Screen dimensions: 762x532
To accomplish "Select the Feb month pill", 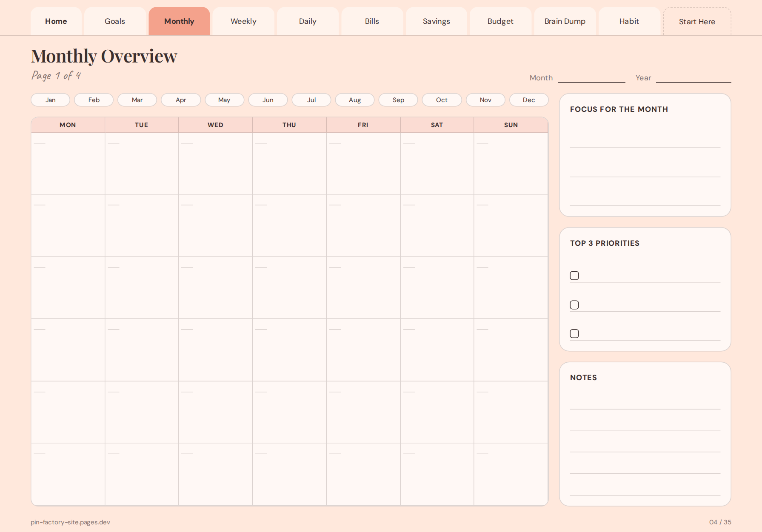I will 94,100.
